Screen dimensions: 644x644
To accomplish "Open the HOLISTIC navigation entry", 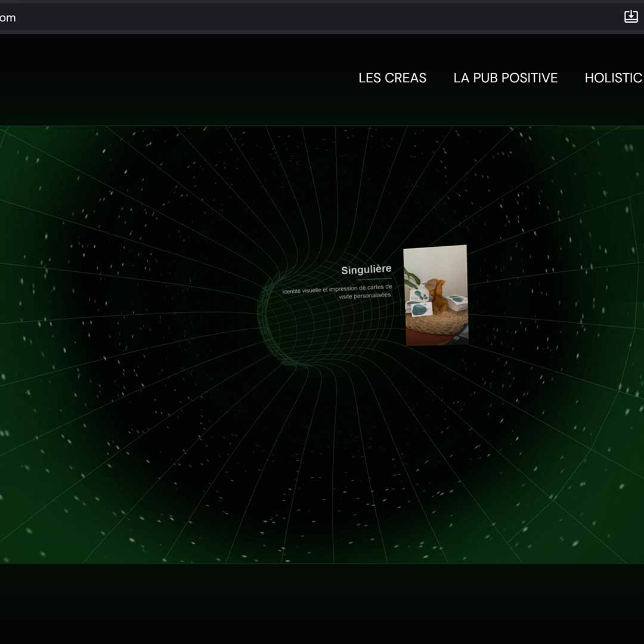I will (613, 78).
